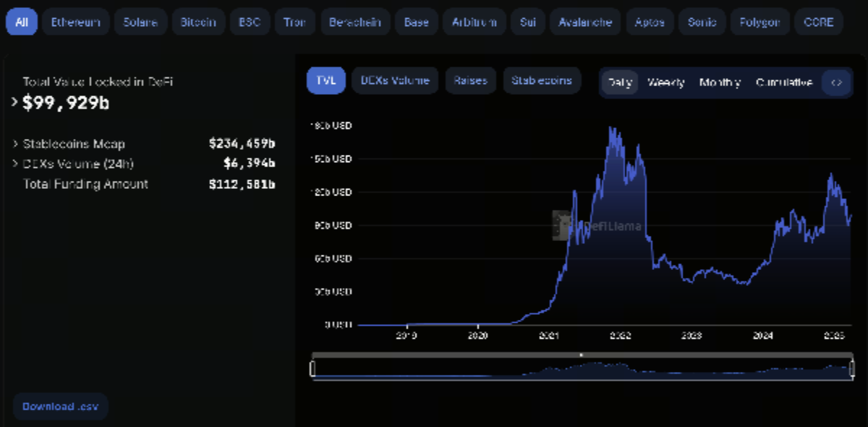Enable the Raises chart metric
Image resolution: width=868 pixels, height=427 pixels.
[x=470, y=81]
